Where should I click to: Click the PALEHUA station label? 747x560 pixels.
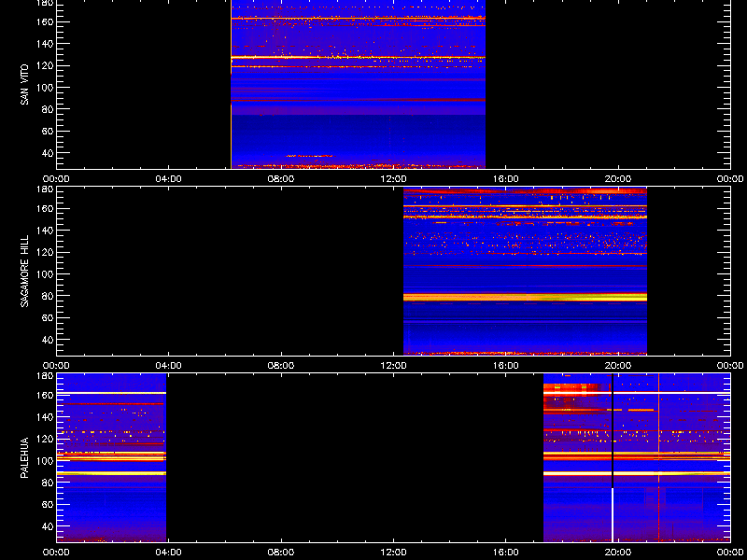(x=25, y=457)
